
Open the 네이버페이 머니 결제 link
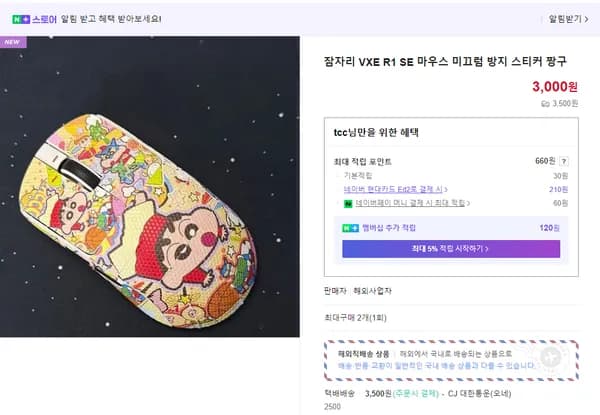point(409,203)
